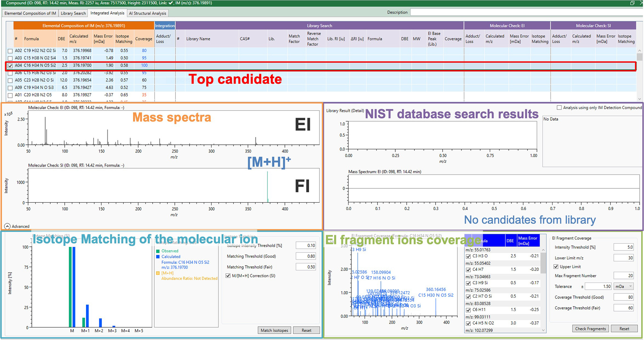Switch to Elemental Composition of IM tab
This screenshot has width=644, height=340.
tap(30, 13)
